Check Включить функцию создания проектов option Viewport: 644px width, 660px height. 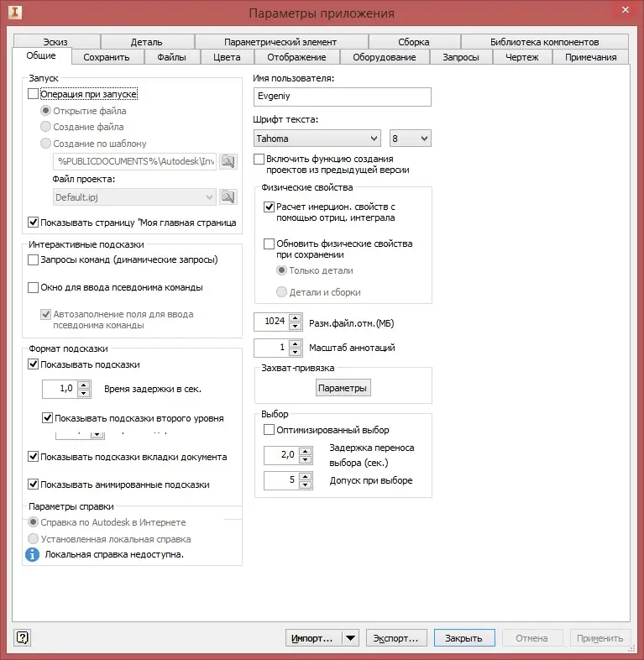coord(259,159)
